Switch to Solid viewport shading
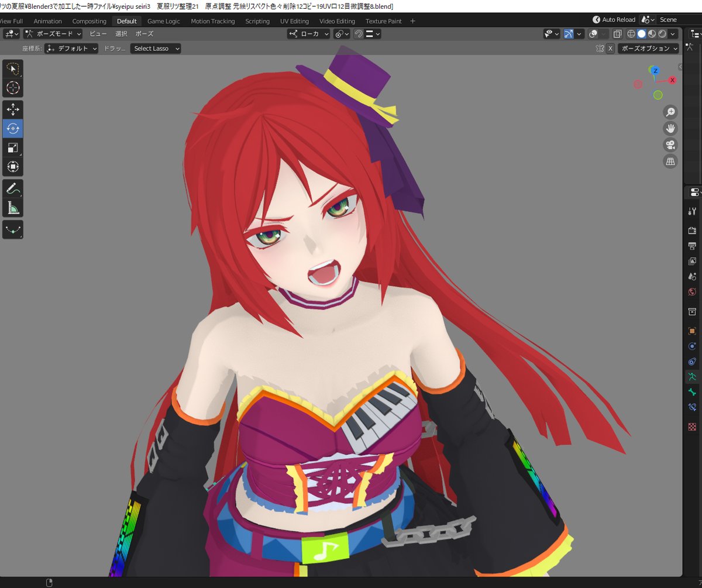The width and height of the screenshot is (702, 588). point(642,34)
